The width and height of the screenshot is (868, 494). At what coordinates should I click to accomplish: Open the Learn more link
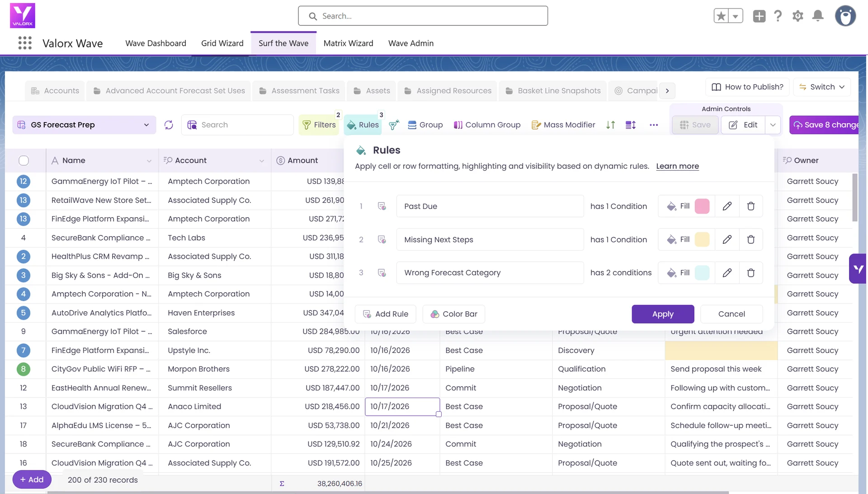click(677, 166)
